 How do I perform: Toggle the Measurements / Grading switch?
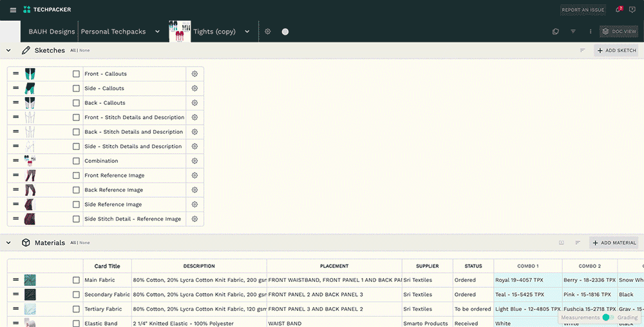[x=608, y=317]
